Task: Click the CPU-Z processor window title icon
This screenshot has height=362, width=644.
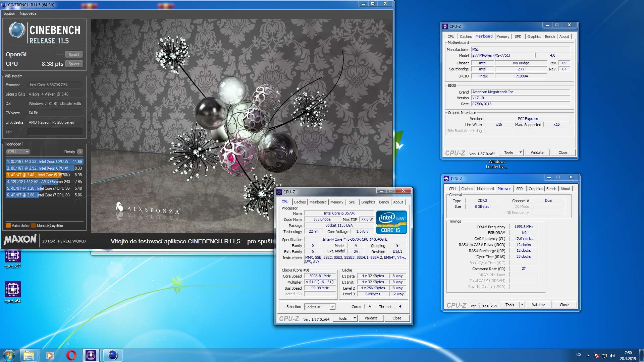Action: tap(279, 192)
